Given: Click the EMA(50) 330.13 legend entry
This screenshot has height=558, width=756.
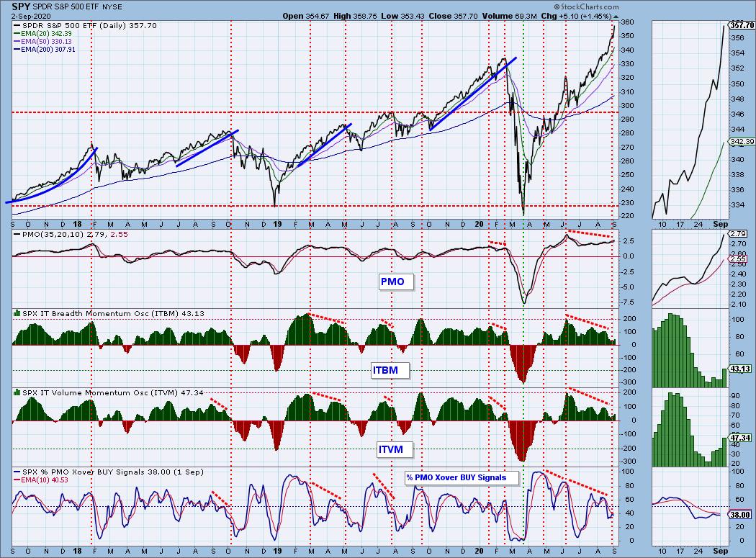Looking at the screenshot, I should pyautogui.click(x=43, y=42).
